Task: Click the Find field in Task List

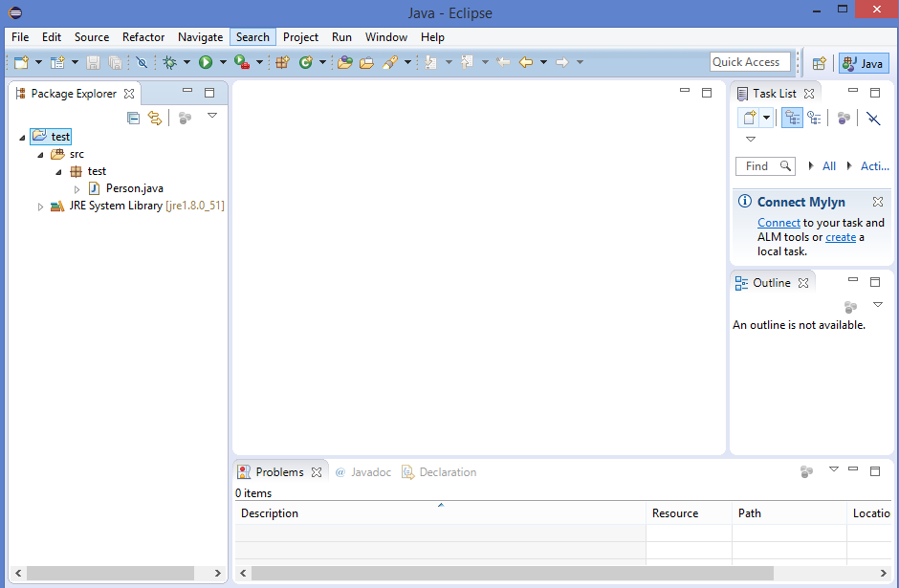Action: pos(765,166)
